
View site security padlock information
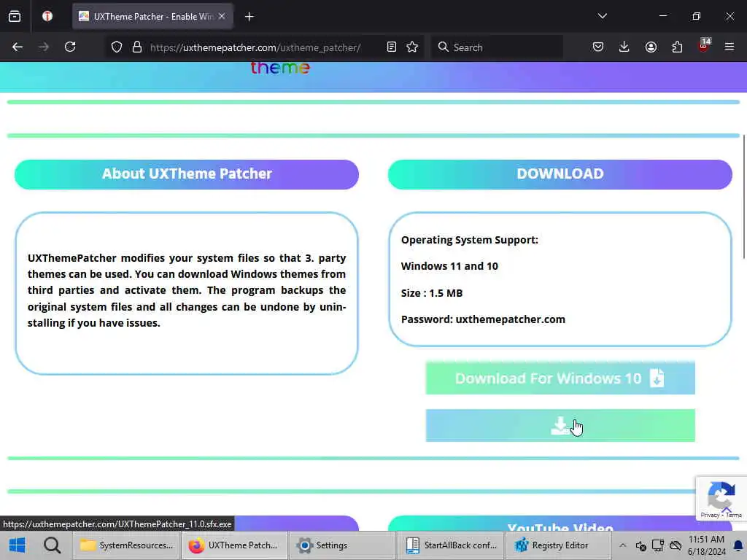(137, 47)
